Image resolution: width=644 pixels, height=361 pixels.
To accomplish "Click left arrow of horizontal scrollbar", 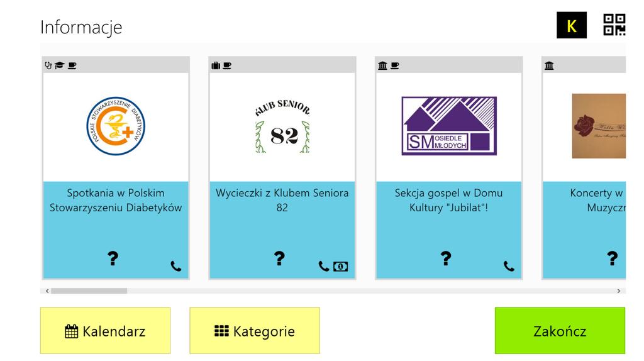I will (47, 291).
